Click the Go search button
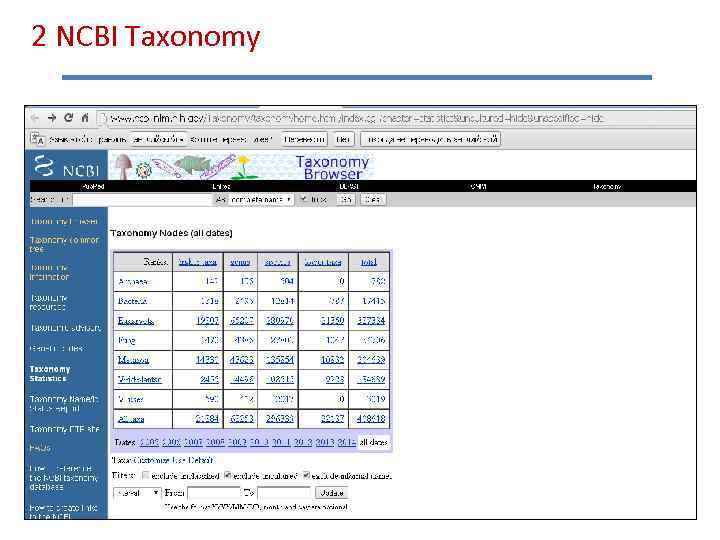The image size is (720, 540). tap(346, 200)
